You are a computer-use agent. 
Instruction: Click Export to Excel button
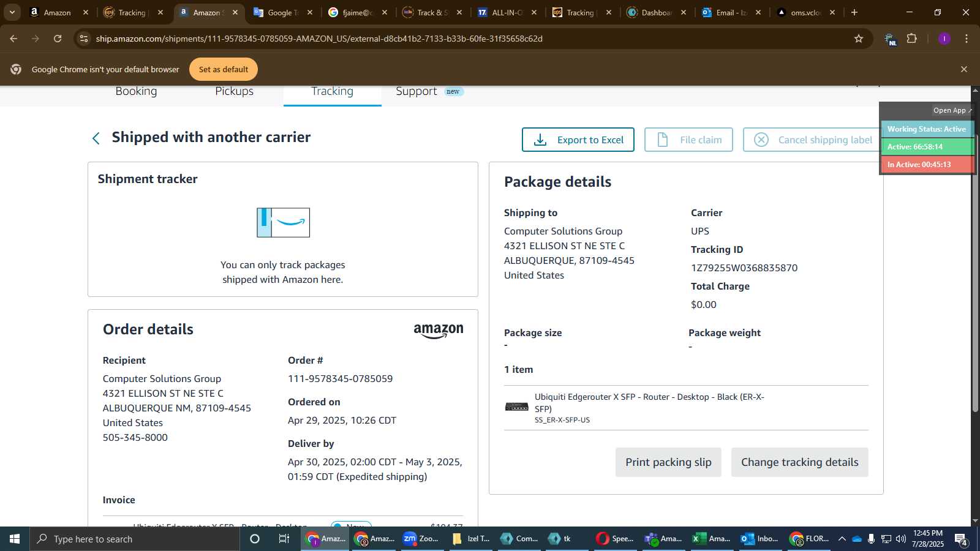point(578,140)
